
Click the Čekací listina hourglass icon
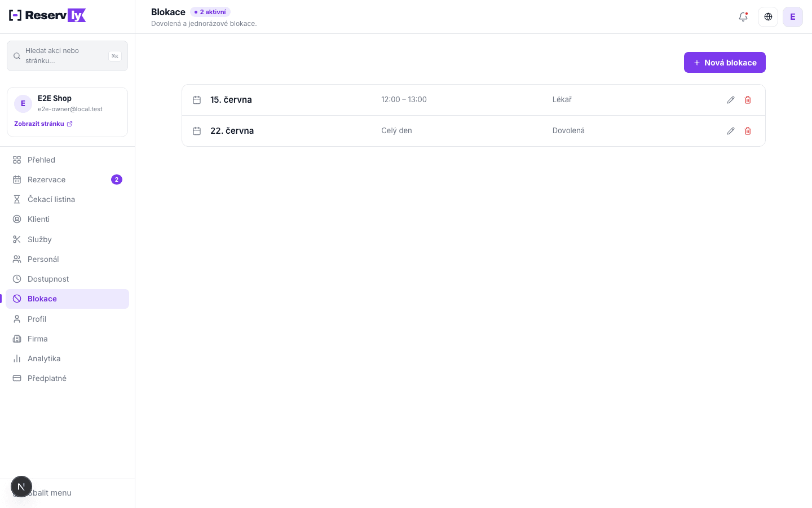click(17, 199)
